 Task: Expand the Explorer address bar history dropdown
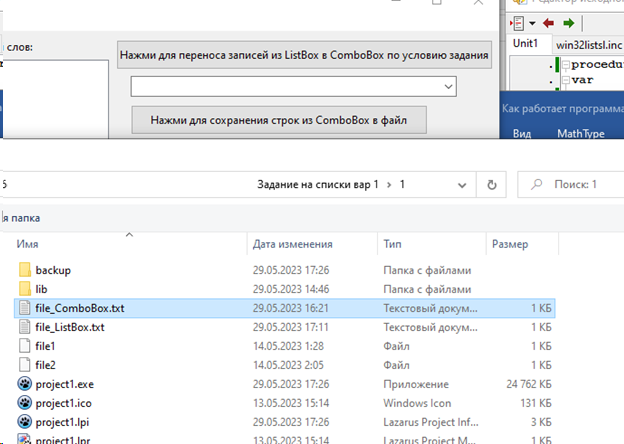pyautogui.click(x=462, y=185)
